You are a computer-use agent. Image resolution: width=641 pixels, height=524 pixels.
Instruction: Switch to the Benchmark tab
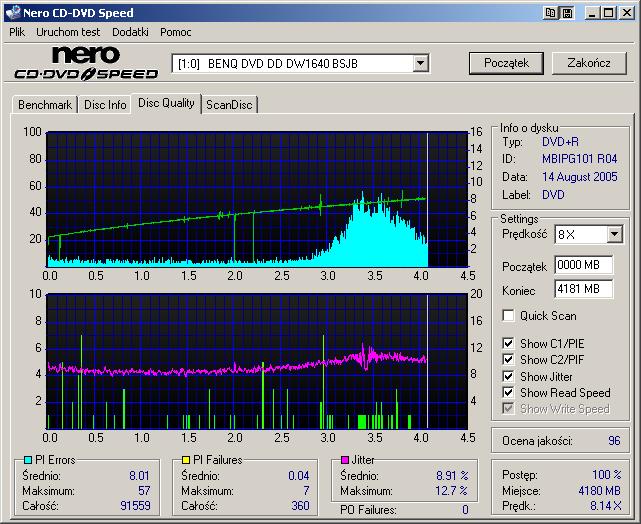point(45,105)
